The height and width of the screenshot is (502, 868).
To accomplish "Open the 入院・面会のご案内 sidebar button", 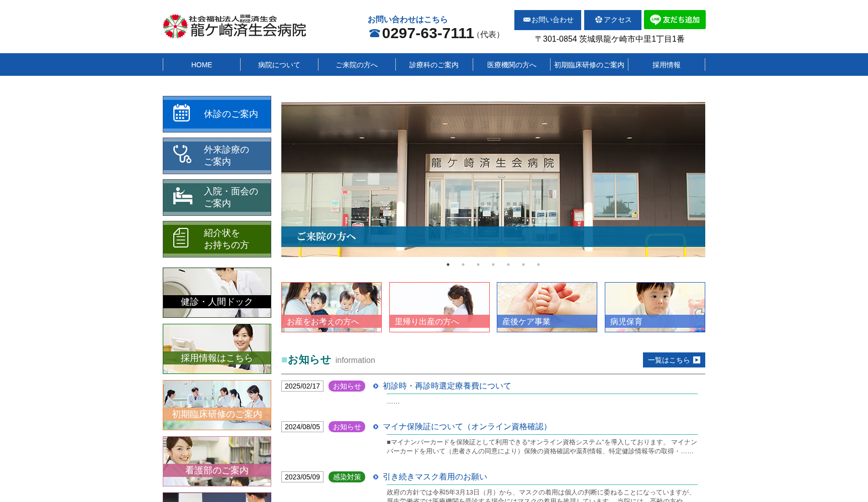I will point(217,197).
